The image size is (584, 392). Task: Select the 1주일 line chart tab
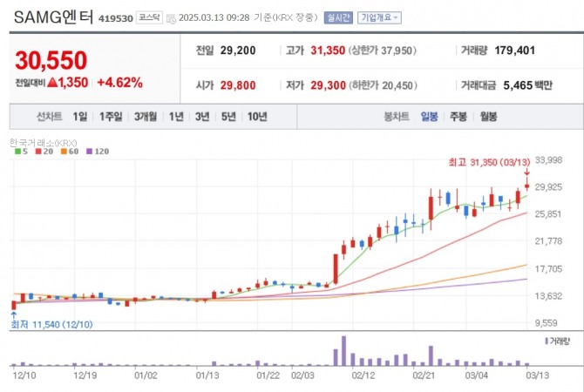pyautogui.click(x=111, y=117)
